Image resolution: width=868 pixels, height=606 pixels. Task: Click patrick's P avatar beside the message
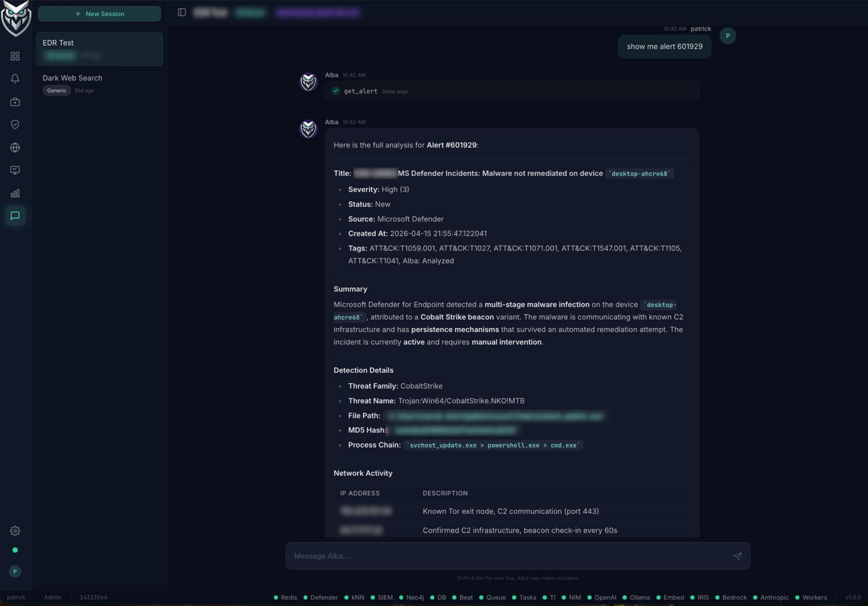click(728, 36)
